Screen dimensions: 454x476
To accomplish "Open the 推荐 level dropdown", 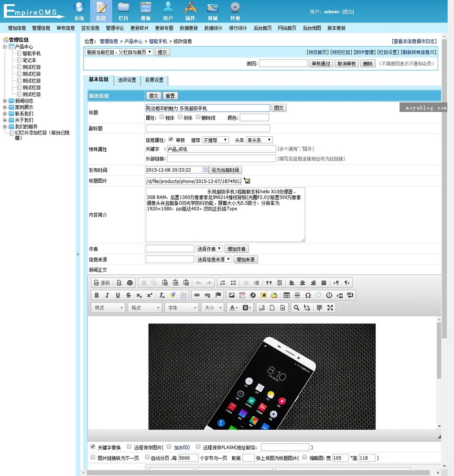I will [x=216, y=140].
